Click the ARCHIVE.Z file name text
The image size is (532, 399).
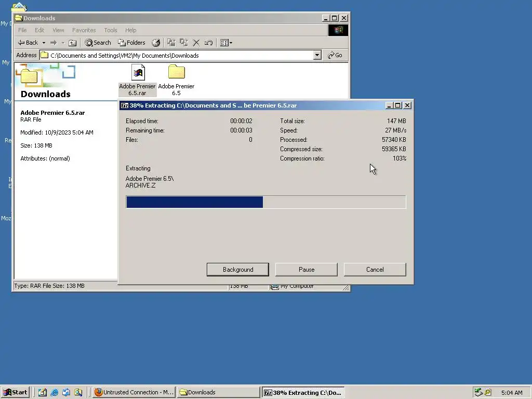pyautogui.click(x=140, y=185)
